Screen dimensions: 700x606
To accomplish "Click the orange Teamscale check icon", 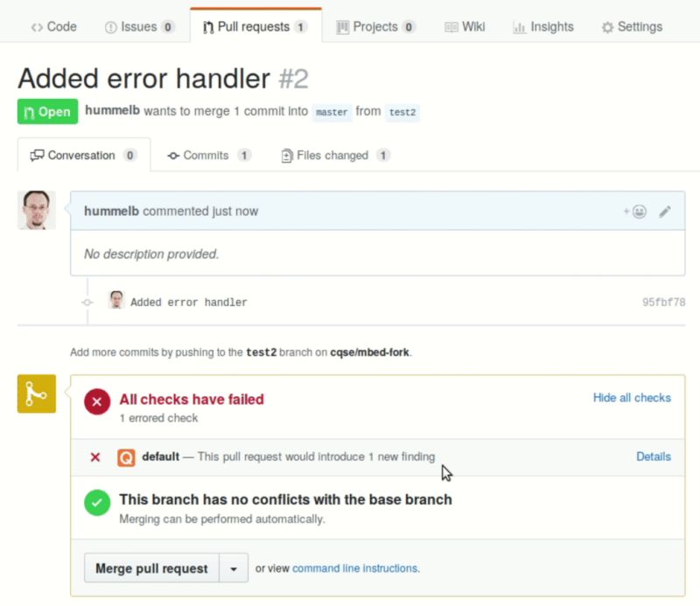I will point(126,456).
